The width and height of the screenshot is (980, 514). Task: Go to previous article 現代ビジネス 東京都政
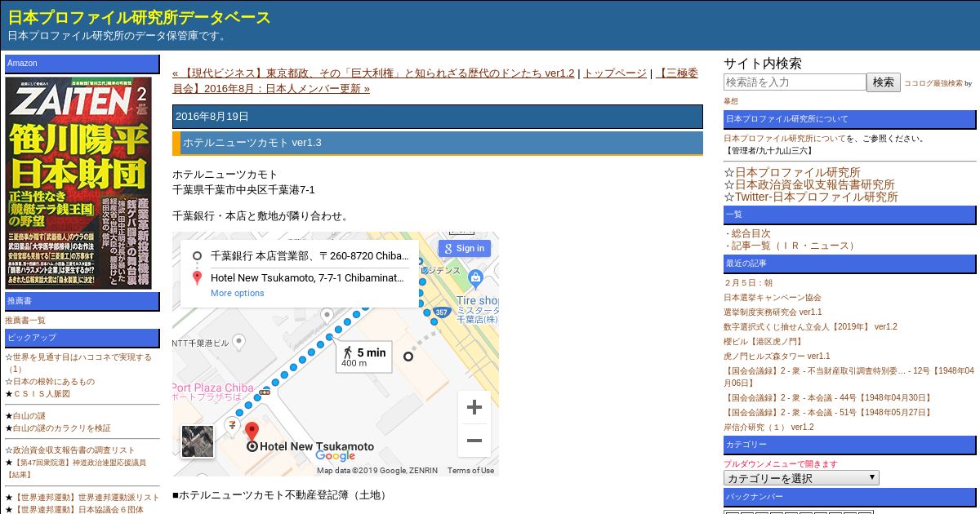coord(373,73)
